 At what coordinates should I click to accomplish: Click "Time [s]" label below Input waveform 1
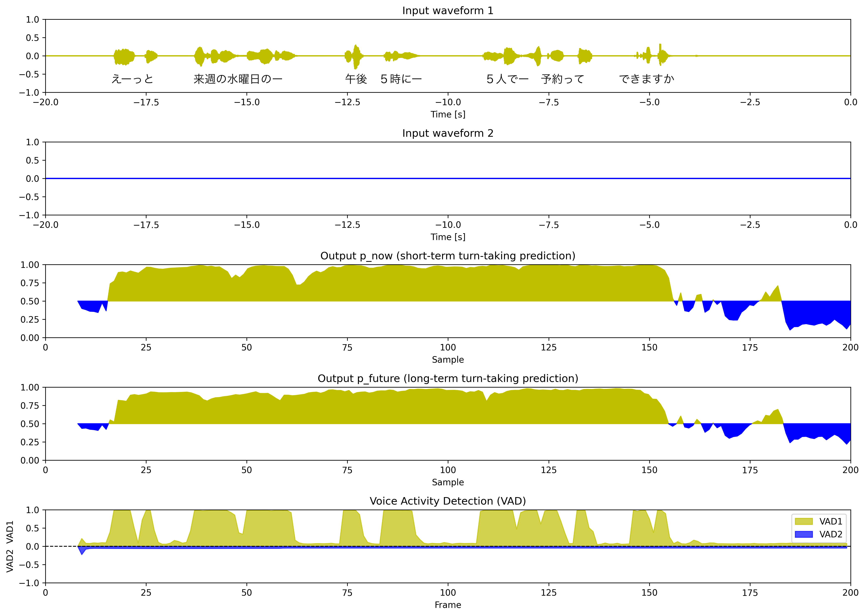coord(448,114)
